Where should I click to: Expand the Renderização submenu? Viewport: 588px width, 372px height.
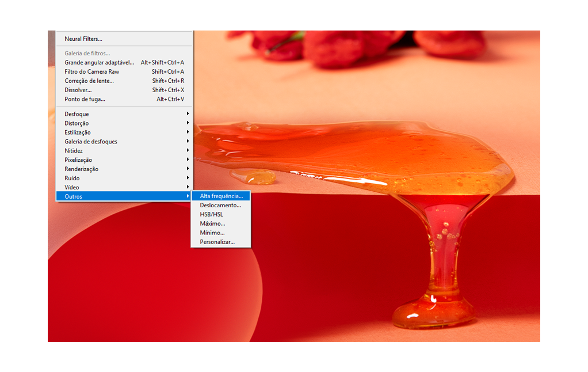[124, 169]
